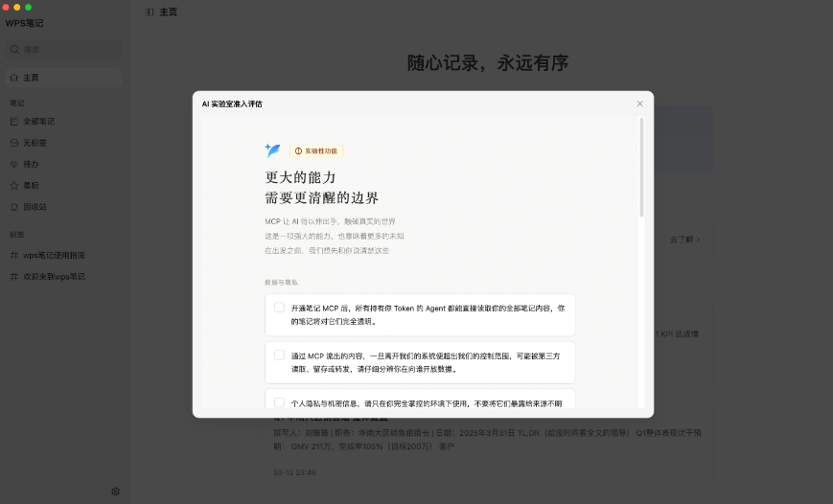
Task: Click the 更大的能力 heading text
Action: (x=300, y=177)
